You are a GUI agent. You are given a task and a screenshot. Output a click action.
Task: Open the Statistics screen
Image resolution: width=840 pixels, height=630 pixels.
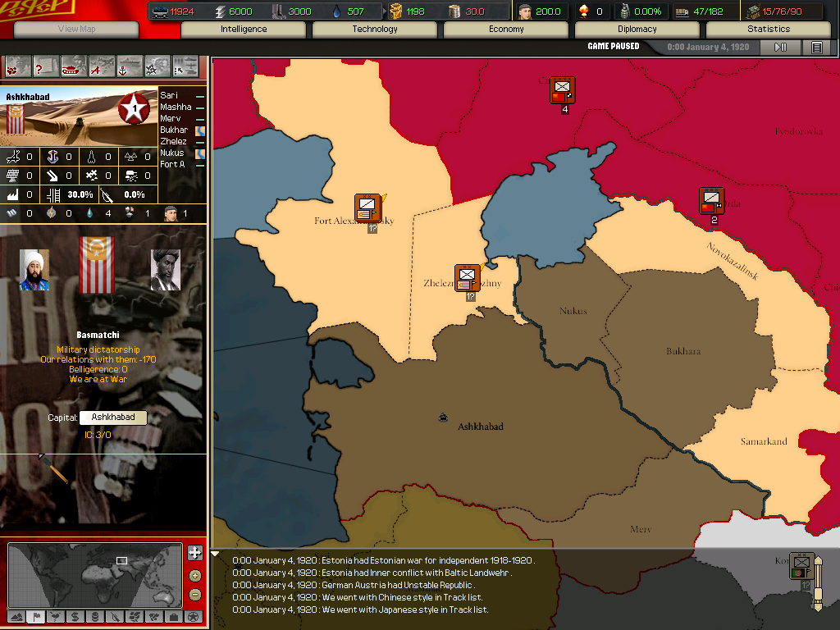click(x=769, y=30)
